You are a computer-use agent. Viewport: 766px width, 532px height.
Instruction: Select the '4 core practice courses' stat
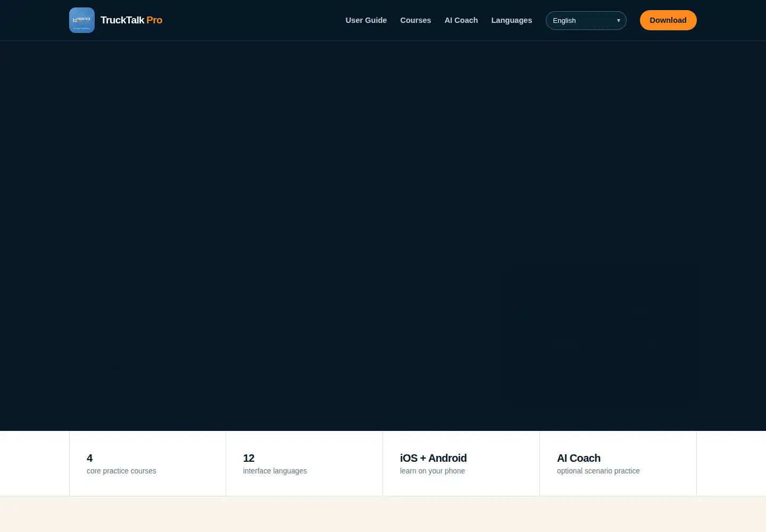147,463
